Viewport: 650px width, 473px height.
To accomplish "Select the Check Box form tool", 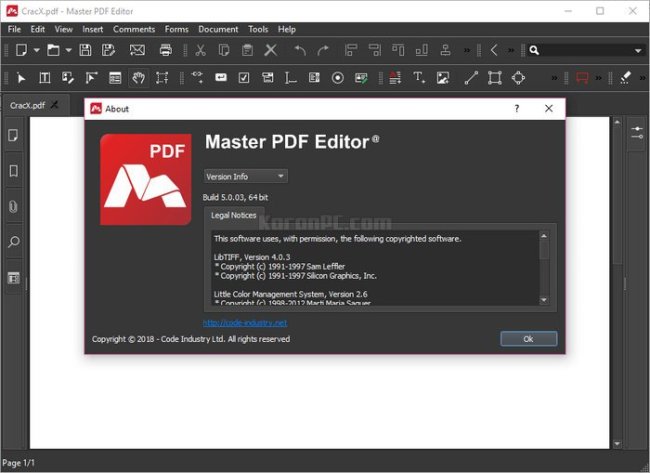I will pos(244,78).
